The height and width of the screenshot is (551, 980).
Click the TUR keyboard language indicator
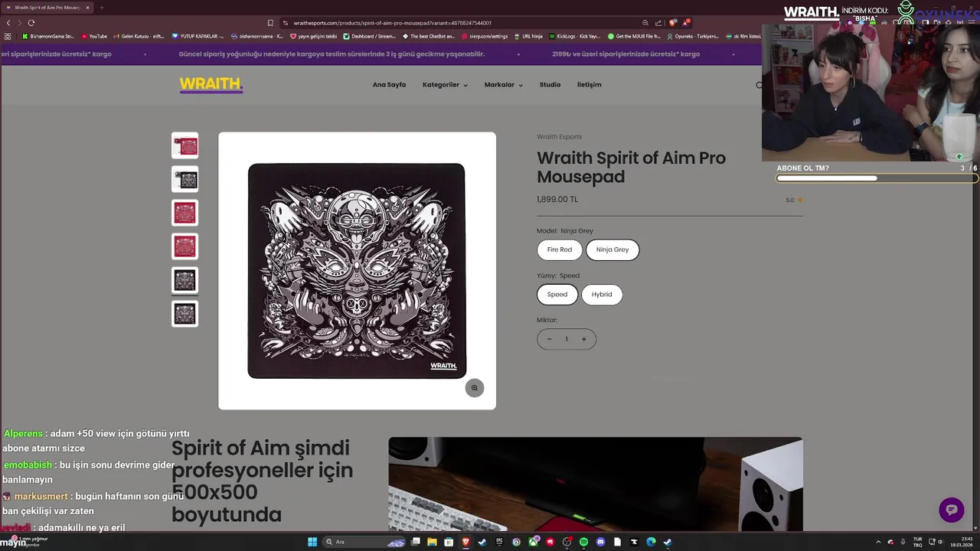coord(917,542)
